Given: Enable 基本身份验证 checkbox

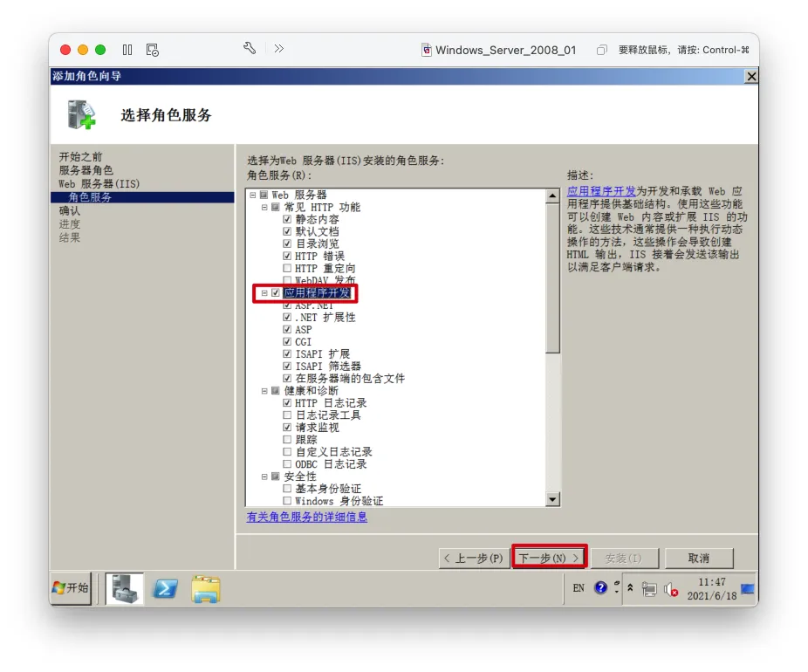Looking at the screenshot, I should (x=287, y=488).
